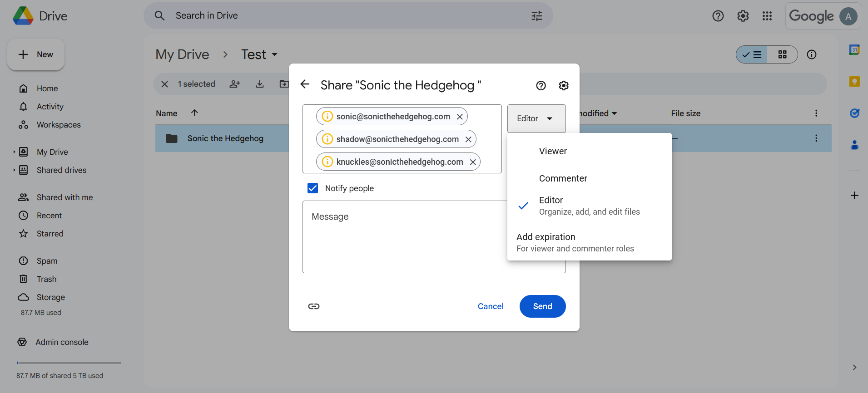This screenshot has height=393, width=868.
Task: Open the Google apps grid
Action: pyautogui.click(x=767, y=16)
